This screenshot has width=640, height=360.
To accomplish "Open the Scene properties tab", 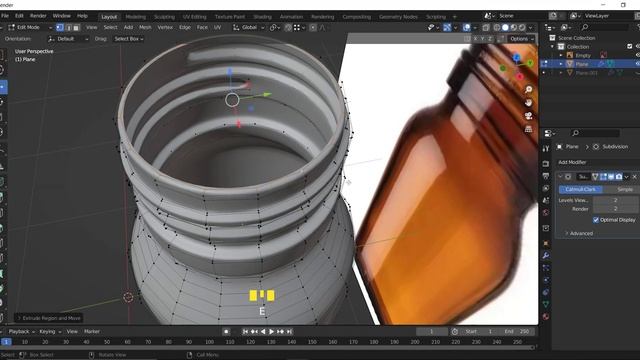I will coord(546,200).
